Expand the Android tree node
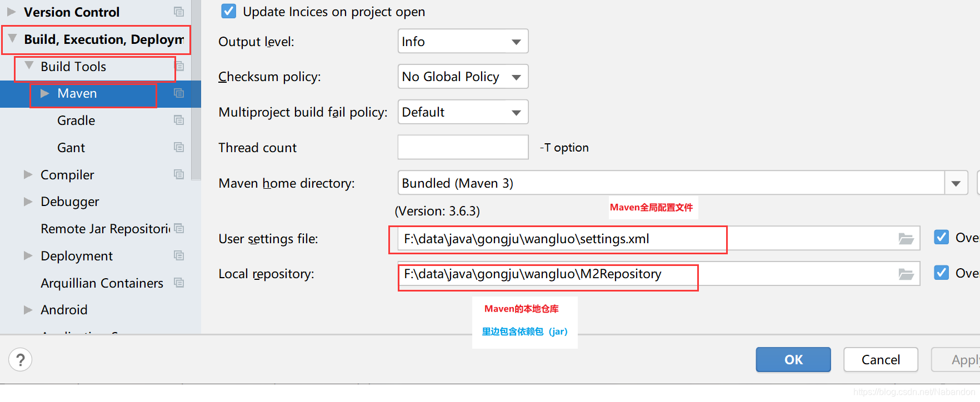The image size is (980, 402). click(x=28, y=310)
